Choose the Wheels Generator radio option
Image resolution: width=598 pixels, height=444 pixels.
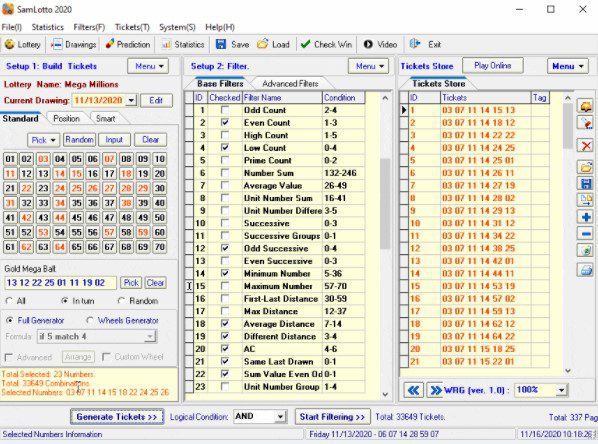pyautogui.click(x=90, y=320)
